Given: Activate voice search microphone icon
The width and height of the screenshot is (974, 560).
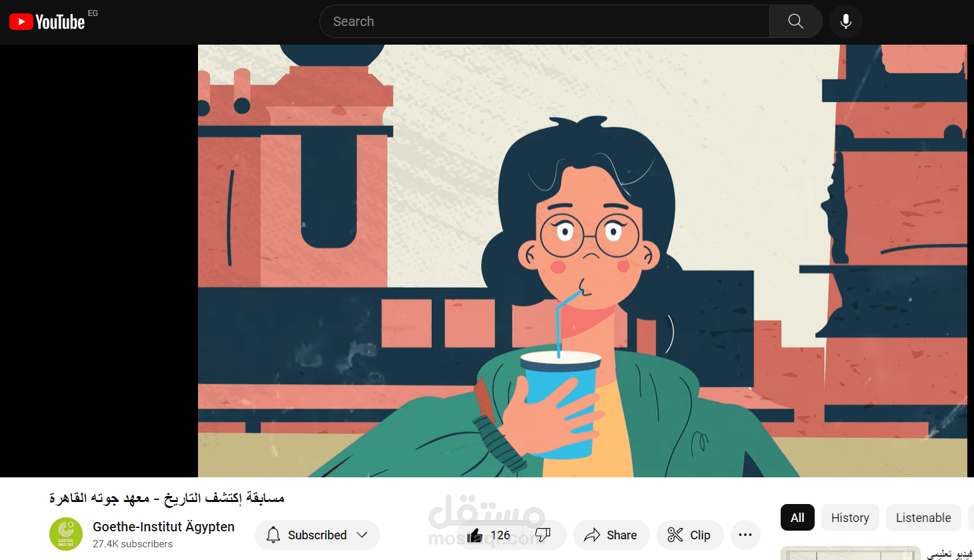Looking at the screenshot, I should tap(845, 21).
